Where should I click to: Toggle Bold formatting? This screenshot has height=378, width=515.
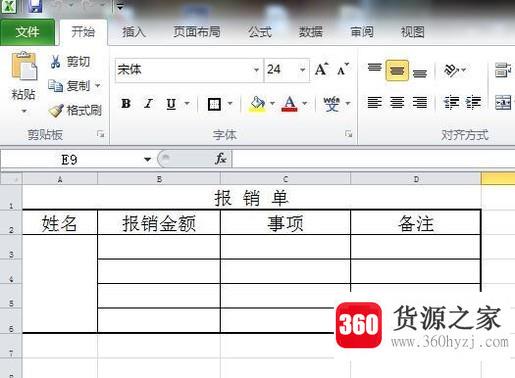(126, 104)
